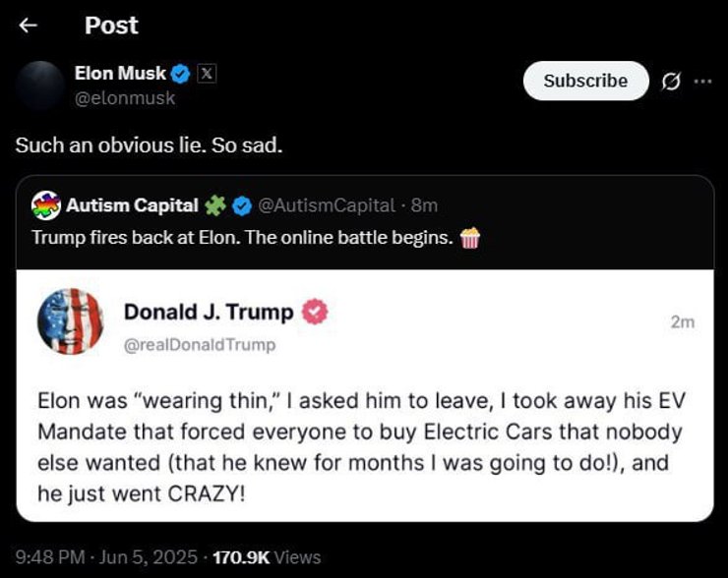
Task: Click the 8m timestamp on quoted post
Action: click(425, 205)
